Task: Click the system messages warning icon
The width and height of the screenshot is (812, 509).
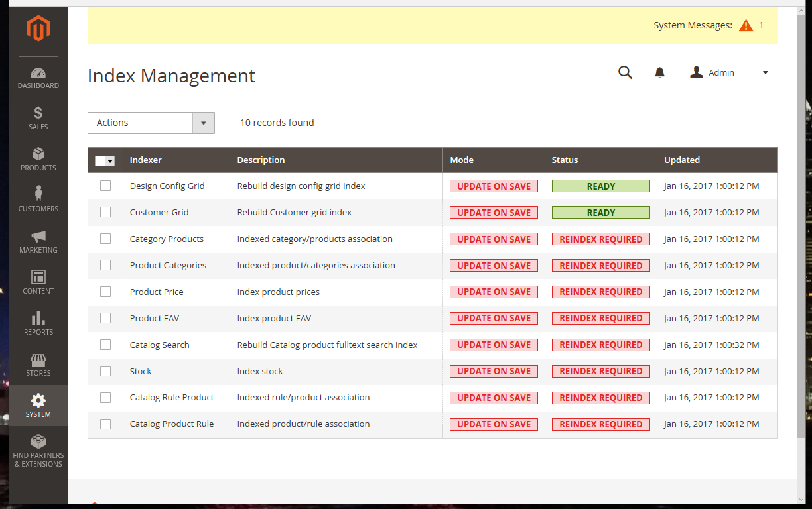Action: point(746,25)
